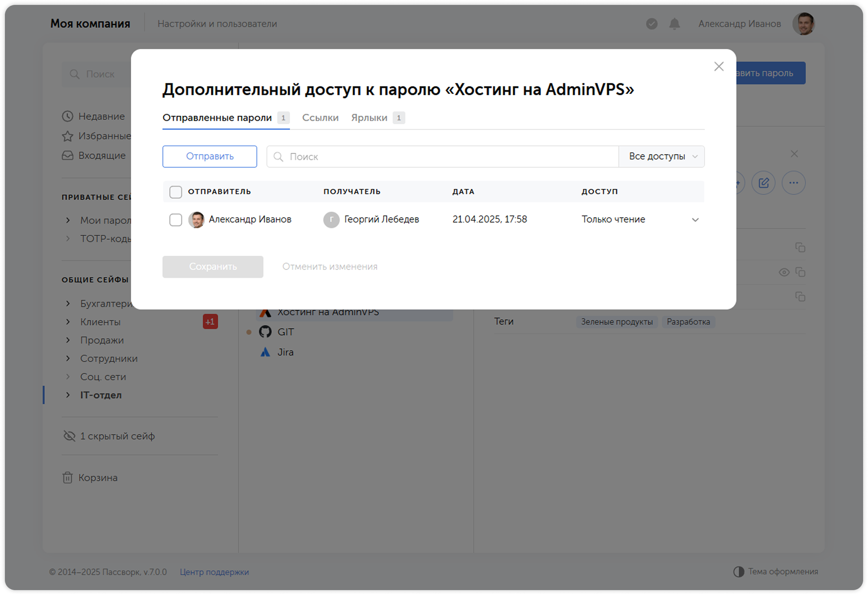Viewport: 868px width, 595px height.
Task: Open Центр поддержки link
Action: click(x=214, y=572)
